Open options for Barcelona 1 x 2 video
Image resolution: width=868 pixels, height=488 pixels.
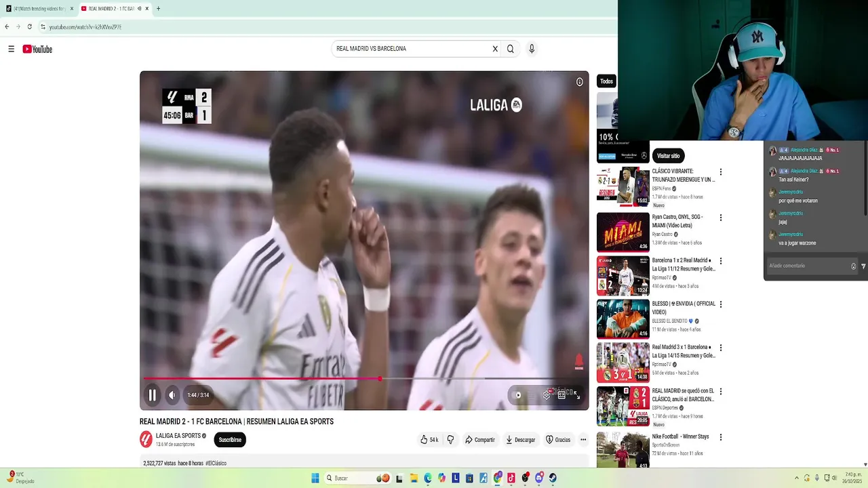721,261
